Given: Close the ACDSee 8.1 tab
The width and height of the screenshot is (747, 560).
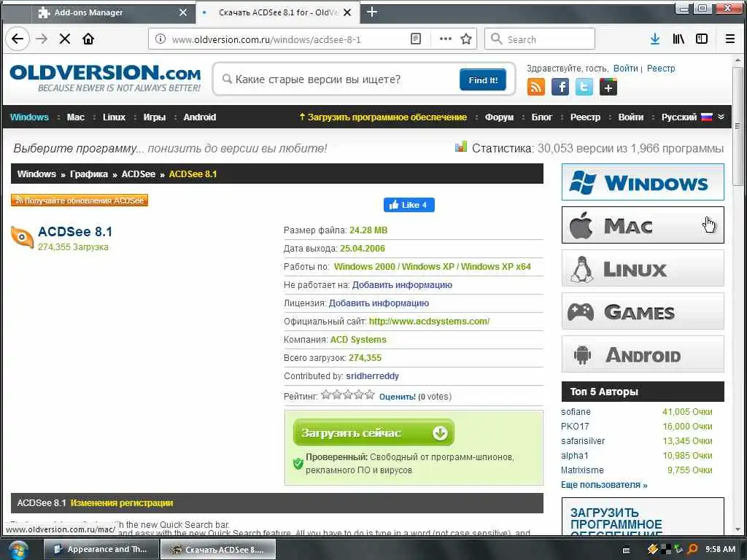Looking at the screenshot, I should click(347, 12).
